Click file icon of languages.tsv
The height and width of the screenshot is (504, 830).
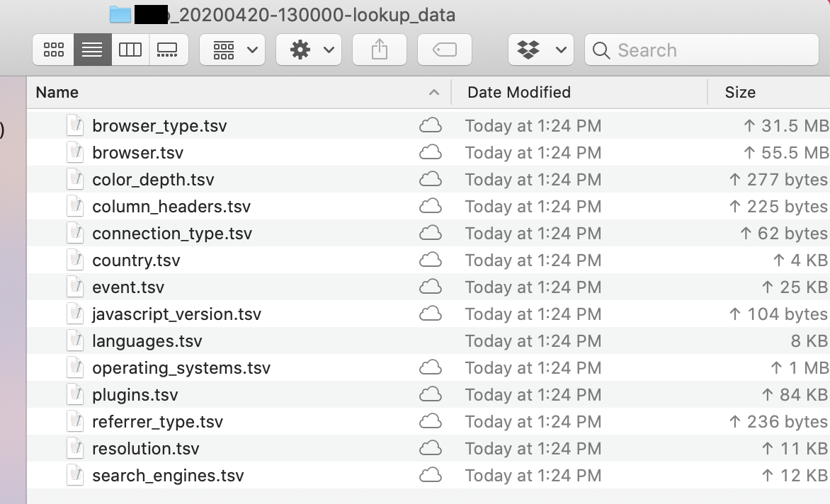click(75, 341)
